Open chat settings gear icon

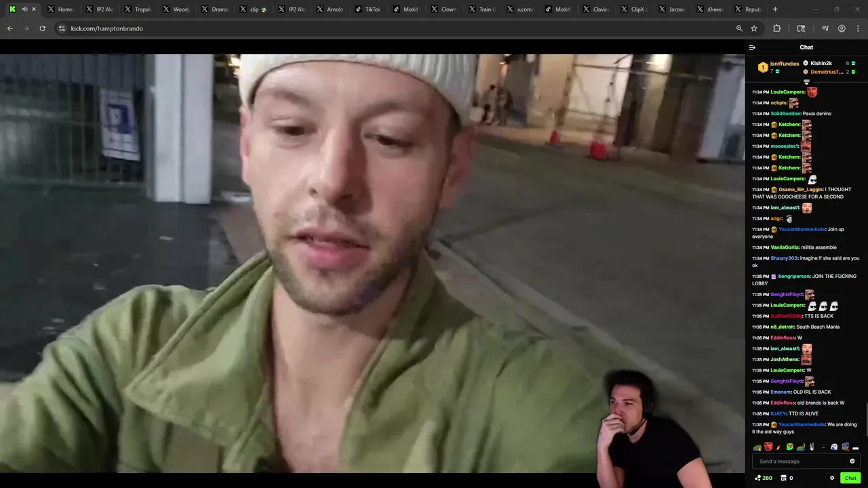[832, 478]
